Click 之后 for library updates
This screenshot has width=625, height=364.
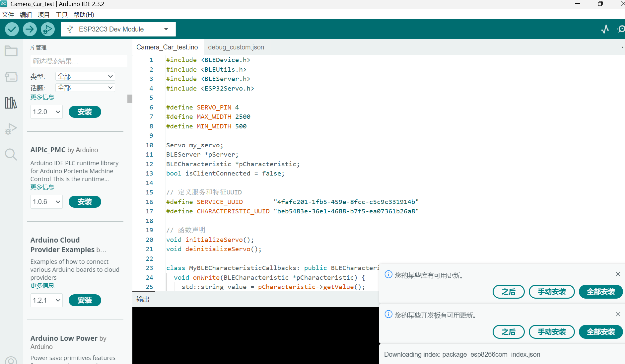(509, 292)
